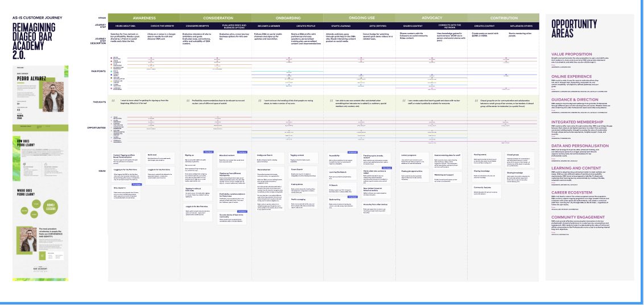The width and height of the screenshot is (644, 305).
Task: Click Pedro Alvarez's persona portrait photo
Action: tap(53, 97)
